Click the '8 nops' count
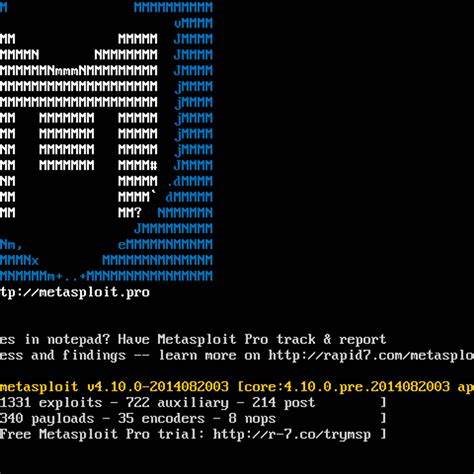The width and height of the screenshot is (474, 474). click(x=252, y=419)
